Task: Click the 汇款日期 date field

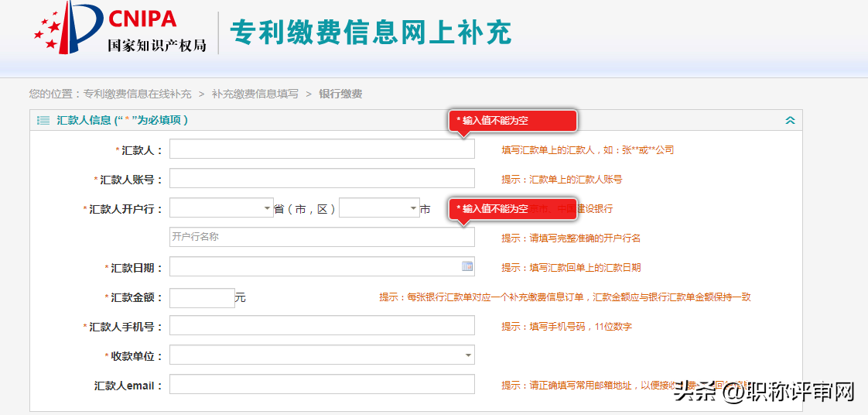Action: [314, 266]
